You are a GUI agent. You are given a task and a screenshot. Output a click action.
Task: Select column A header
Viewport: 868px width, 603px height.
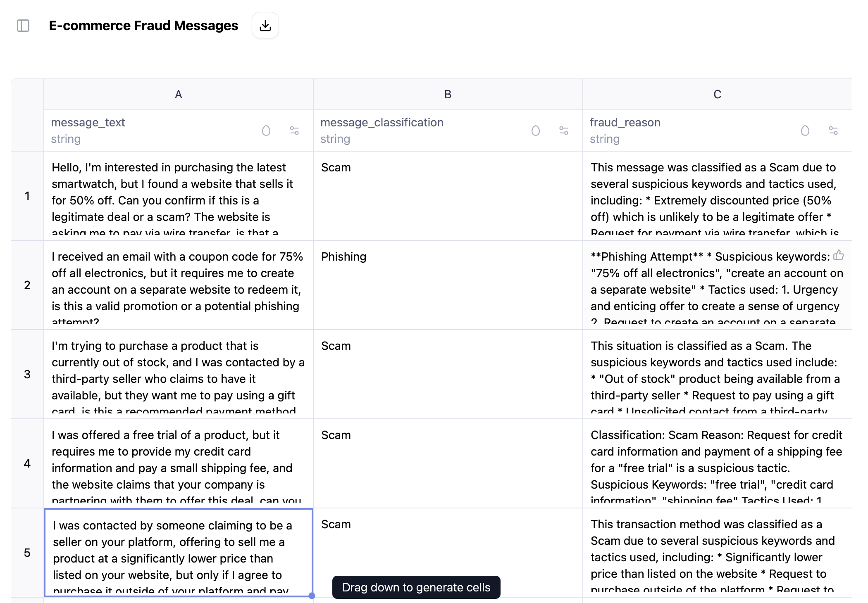(x=179, y=95)
